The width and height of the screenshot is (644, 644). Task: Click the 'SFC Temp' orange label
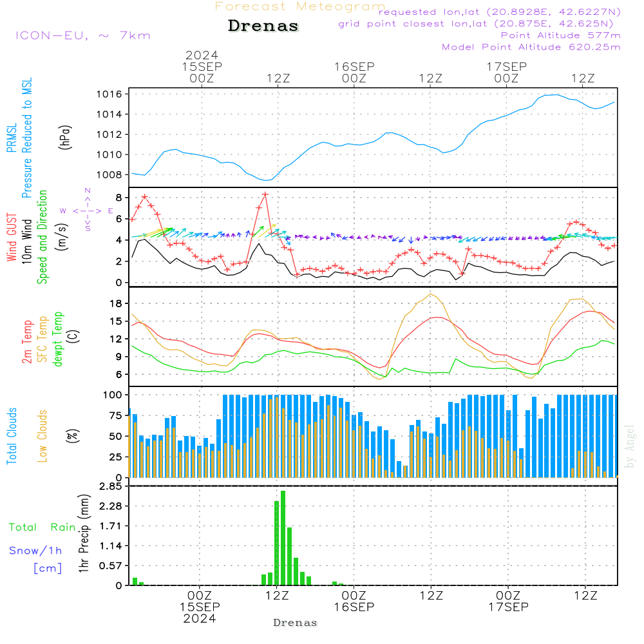click(42, 339)
